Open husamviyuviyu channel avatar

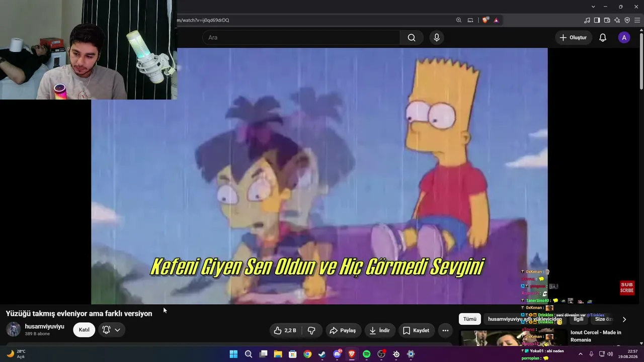click(13, 329)
